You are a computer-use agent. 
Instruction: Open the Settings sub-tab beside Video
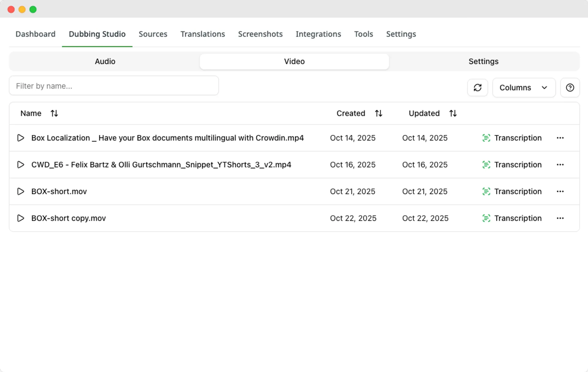(x=483, y=61)
